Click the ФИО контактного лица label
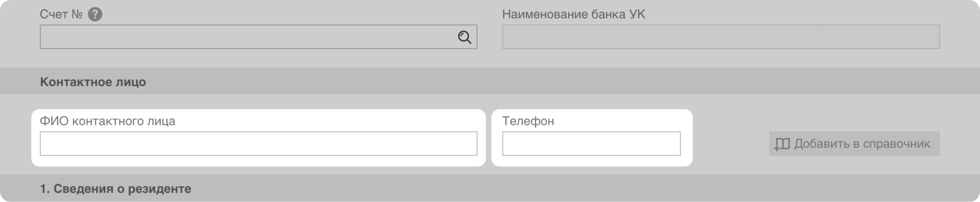The width and height of the screenshot is (980, 202). coord(107,121)
